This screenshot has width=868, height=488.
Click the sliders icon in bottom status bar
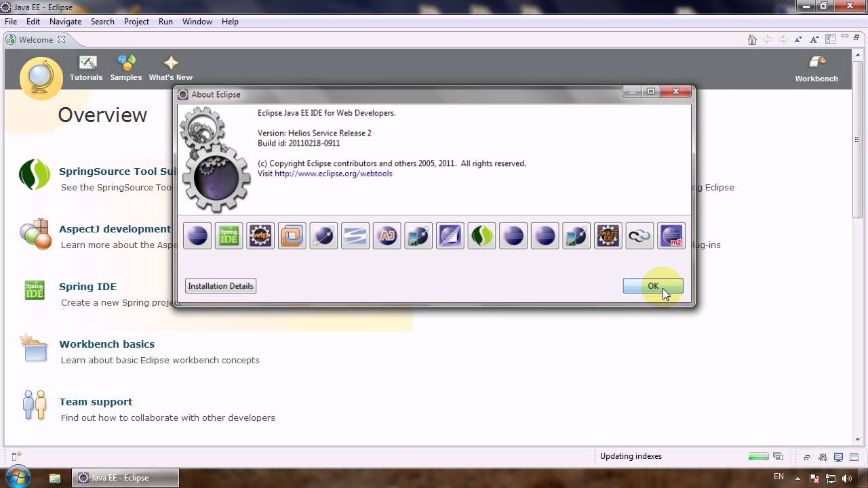point(823,457)
